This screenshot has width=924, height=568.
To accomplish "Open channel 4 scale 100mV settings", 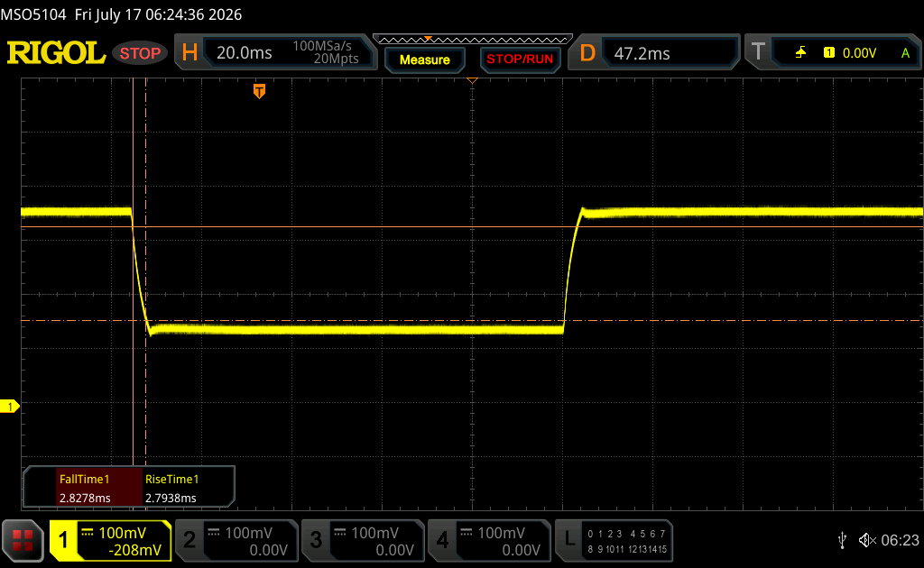I will (501, 533).
